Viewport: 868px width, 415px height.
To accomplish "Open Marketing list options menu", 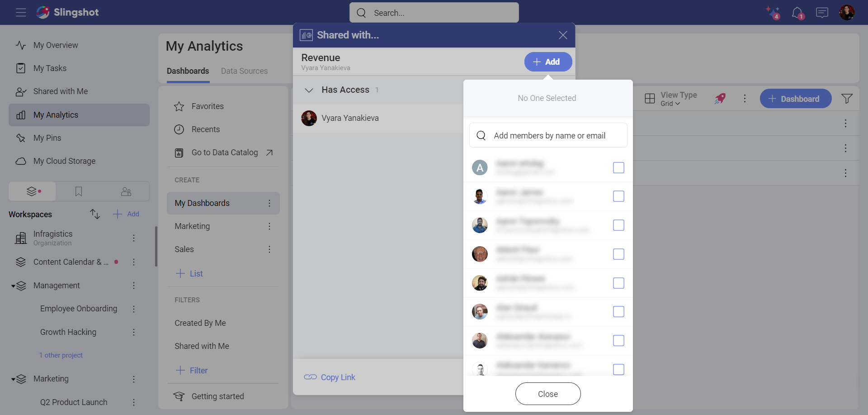I will tap(269, 226).
